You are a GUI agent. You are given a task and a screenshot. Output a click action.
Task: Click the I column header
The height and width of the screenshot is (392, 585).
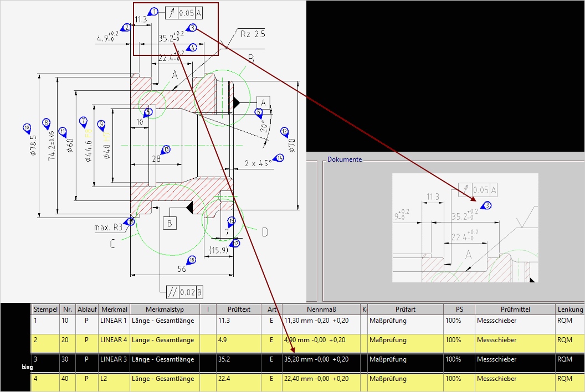(x=208, y=309)
